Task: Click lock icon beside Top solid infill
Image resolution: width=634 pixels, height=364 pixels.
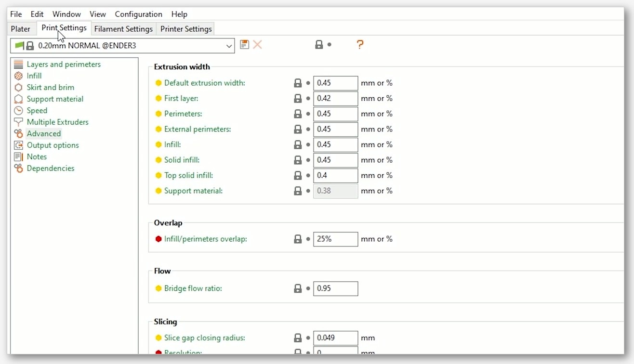Action: (298, 176)
